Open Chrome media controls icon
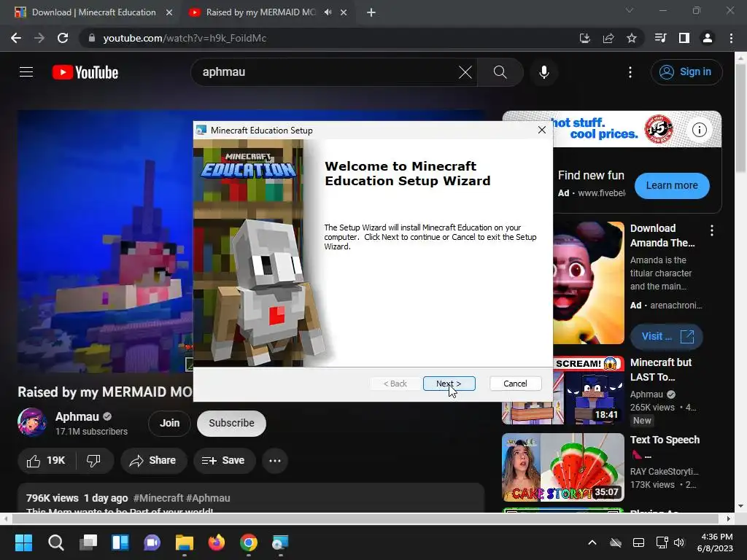Viewport: 747px width, 560px height. tap(661, 38)
